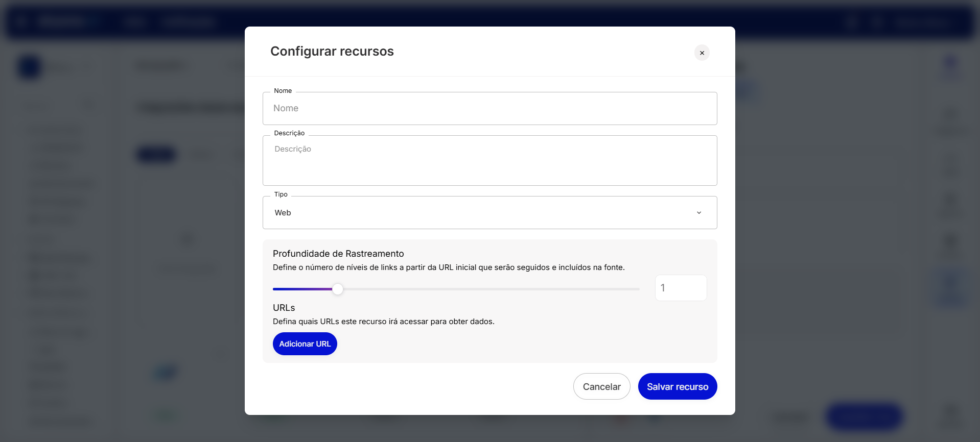This screenshot has height=442, width=980.
Task: Save with the Salvar recurso button
Action: click(x=677, y=387)
